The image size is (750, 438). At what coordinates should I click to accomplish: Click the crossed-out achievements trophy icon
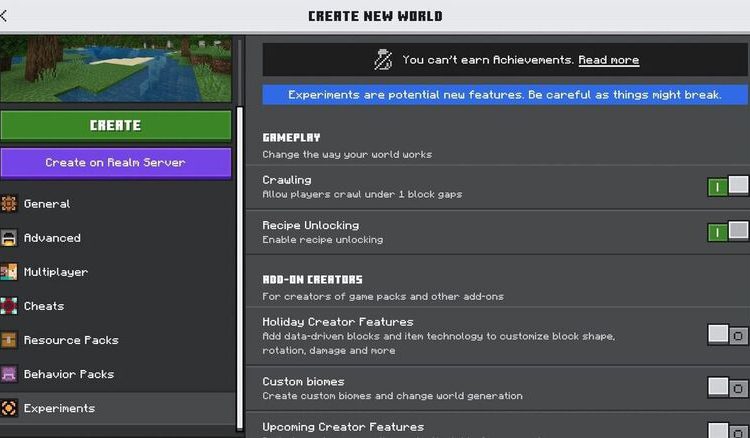[x=383, y=60]
